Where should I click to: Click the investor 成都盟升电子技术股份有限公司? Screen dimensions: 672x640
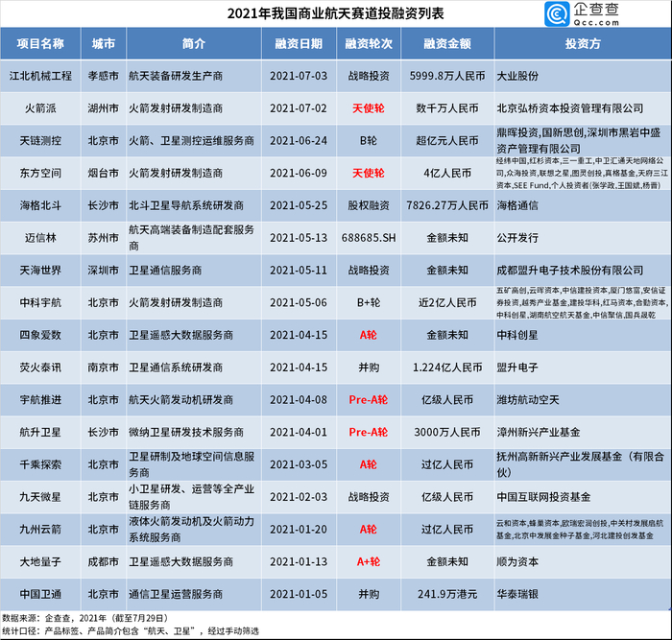coord(570,271)
